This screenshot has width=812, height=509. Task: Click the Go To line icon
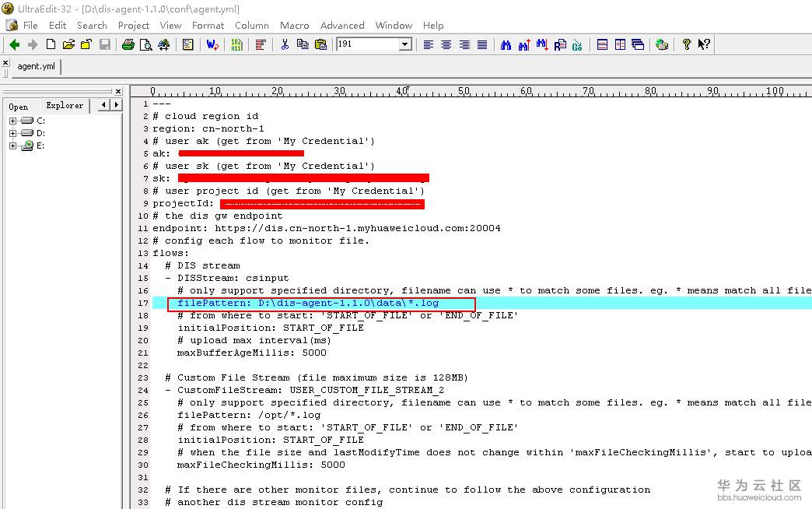point(577,44)
